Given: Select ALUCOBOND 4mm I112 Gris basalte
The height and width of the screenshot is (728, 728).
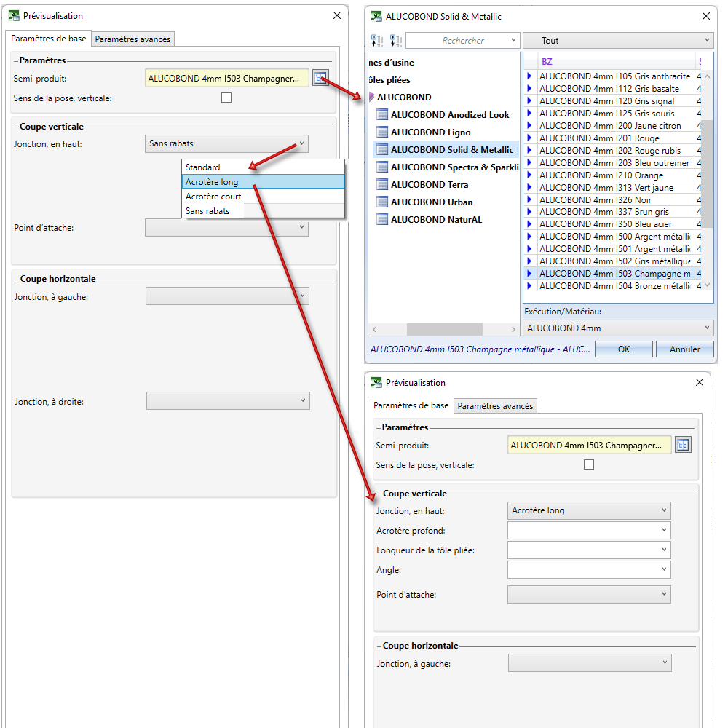Looking at the screenshot, I should click(x=609, y=89).
